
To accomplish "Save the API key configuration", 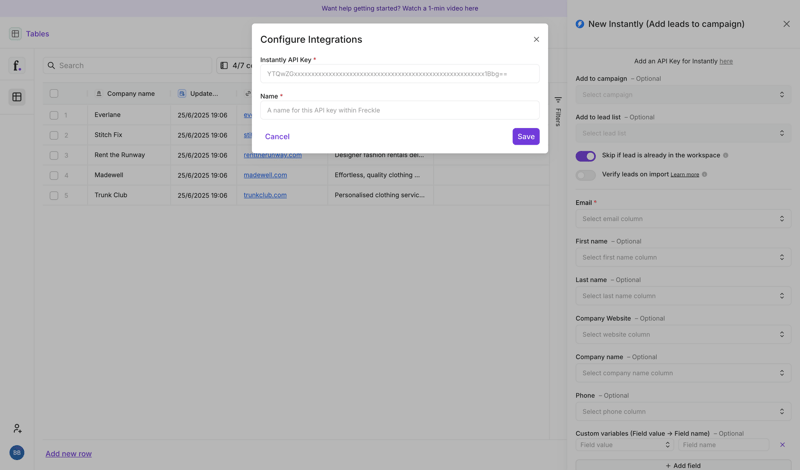I will (526, 136).
